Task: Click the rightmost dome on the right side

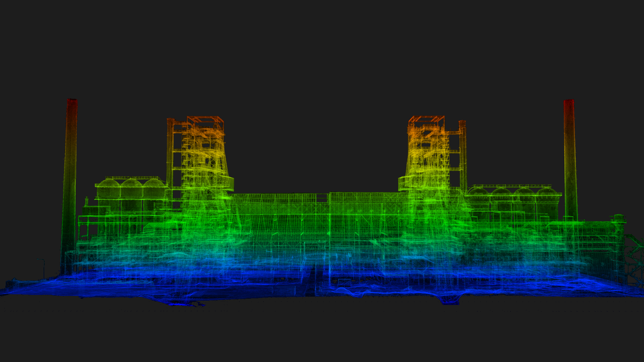Action: click(x=547, y=192)
